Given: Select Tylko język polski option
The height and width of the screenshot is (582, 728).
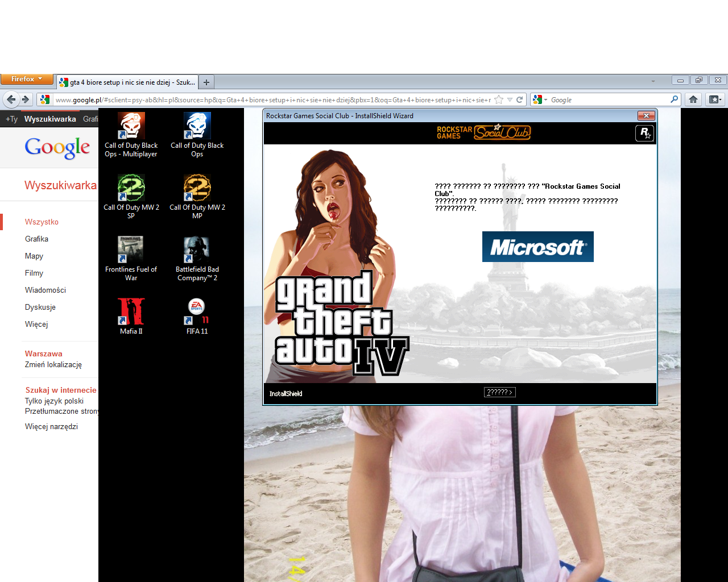Looking at the screenshot, I should click(x=54, y=401).
